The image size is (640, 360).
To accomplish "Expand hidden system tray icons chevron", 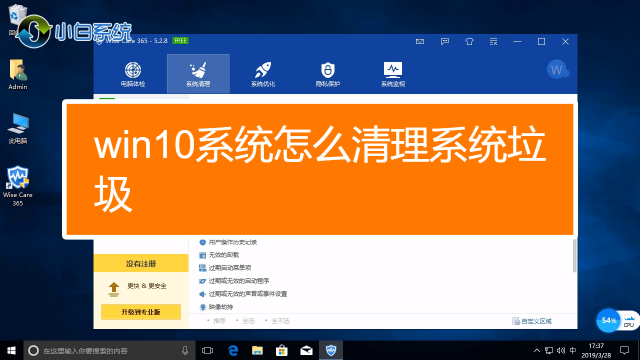I will click(x=537, y=351).
